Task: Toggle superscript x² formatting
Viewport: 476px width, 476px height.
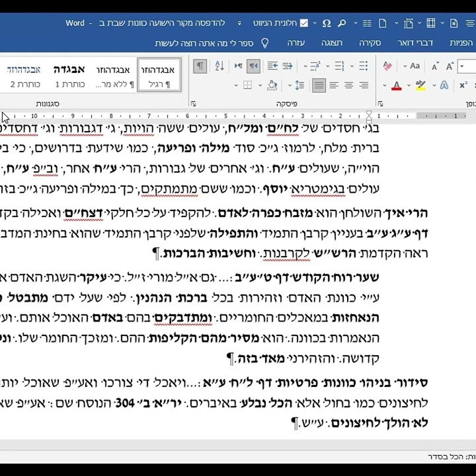Action: tap(463, 85)
